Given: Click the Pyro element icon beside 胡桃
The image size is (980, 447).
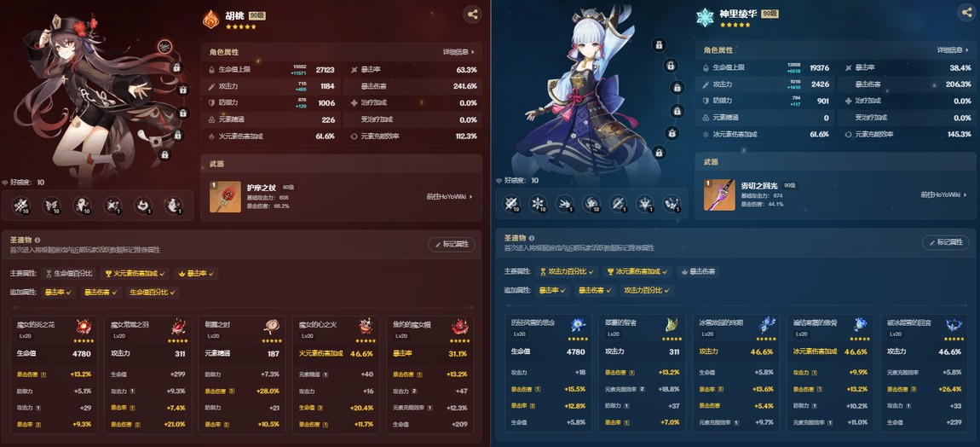Looking at the screenshot, I should [211, 19].
